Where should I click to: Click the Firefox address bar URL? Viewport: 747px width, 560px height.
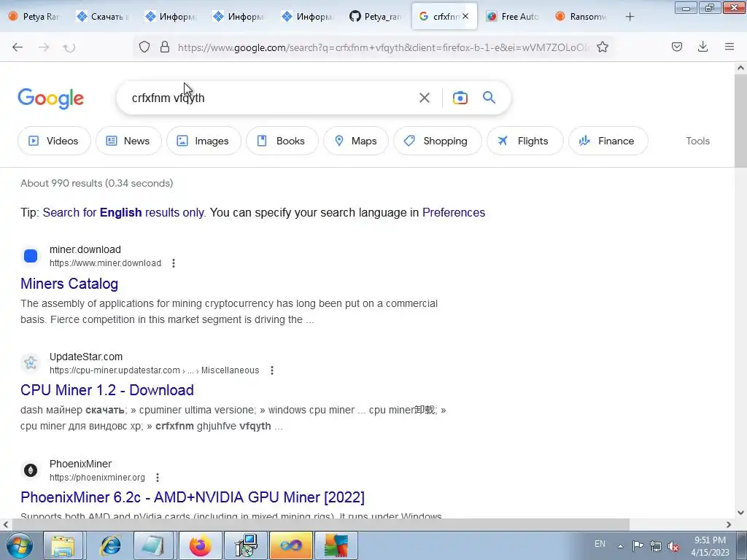(384, 47)
